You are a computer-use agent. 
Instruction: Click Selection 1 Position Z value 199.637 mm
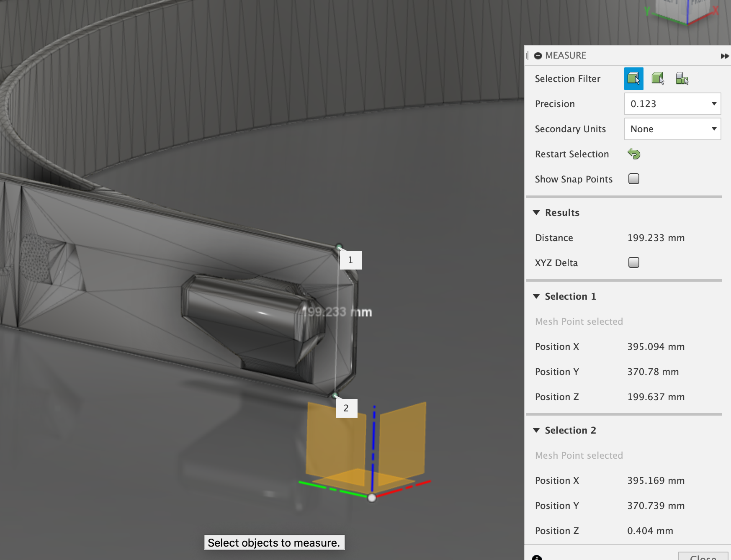656,397
